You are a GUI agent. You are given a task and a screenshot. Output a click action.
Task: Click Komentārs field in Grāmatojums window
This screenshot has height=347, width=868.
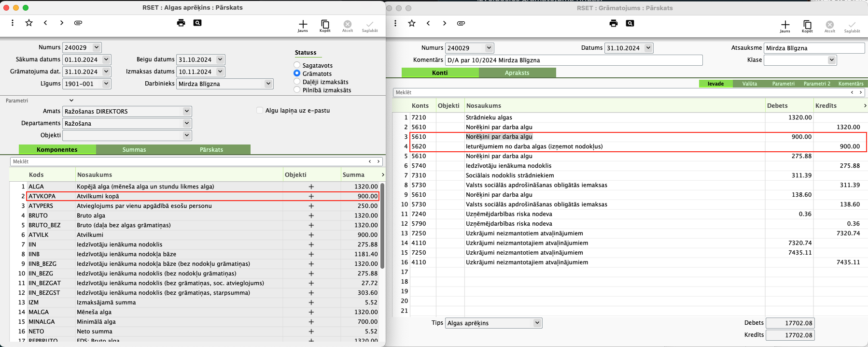coord(574,60)
